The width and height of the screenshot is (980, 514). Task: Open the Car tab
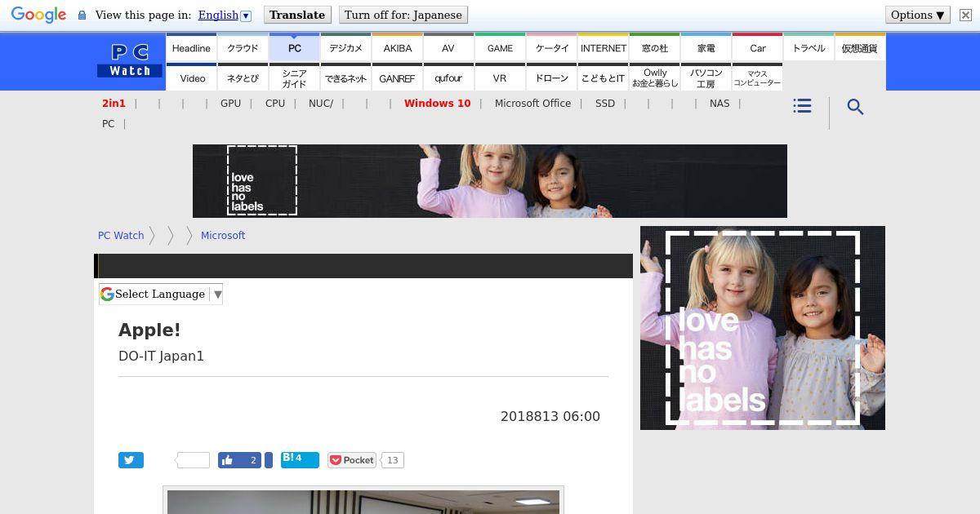click(757, 48)
